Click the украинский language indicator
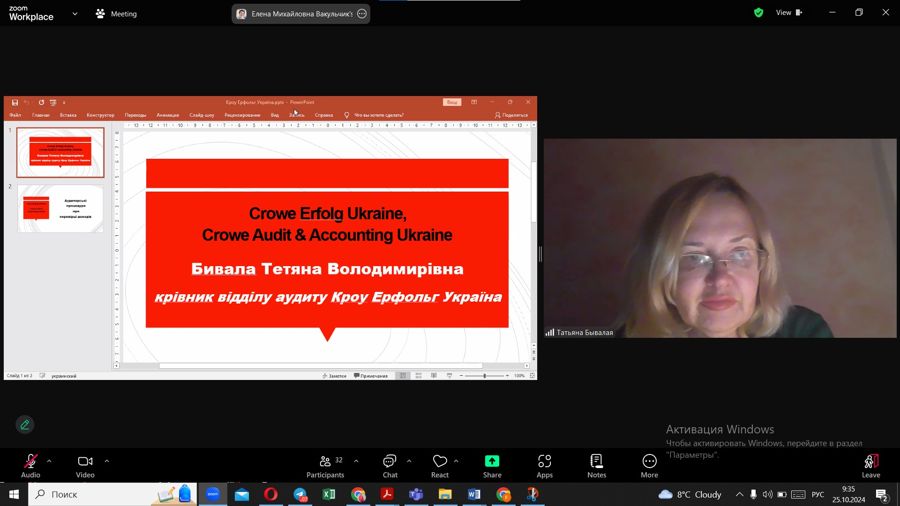 64,376
